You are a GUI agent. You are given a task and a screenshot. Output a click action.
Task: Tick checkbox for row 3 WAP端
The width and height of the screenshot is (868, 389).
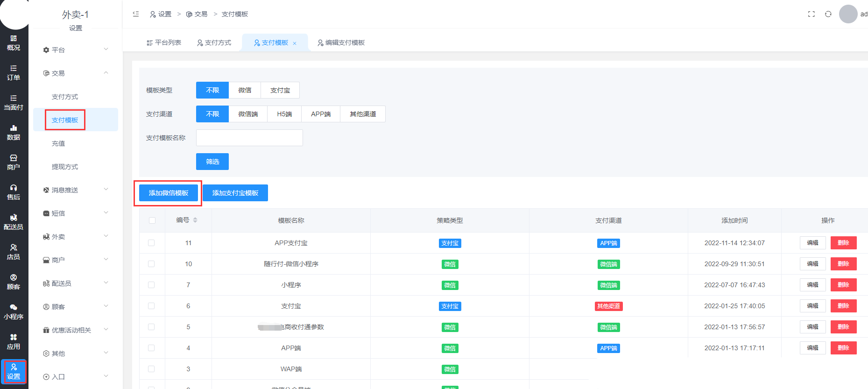[x=151, y=369]
